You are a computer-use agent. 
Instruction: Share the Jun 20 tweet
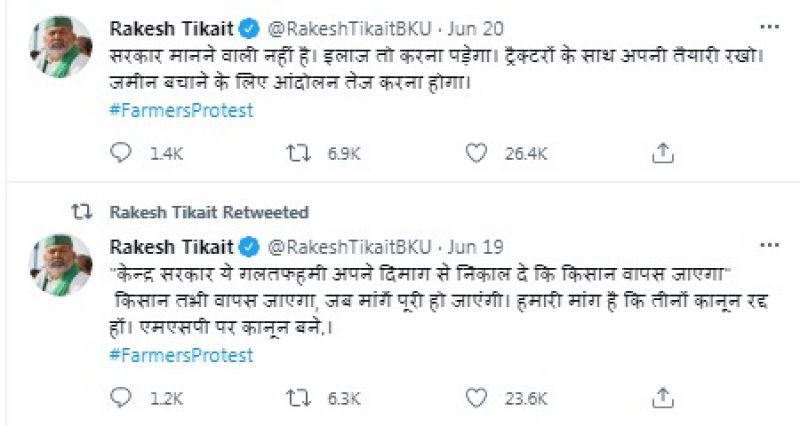(x=661, y=152)
